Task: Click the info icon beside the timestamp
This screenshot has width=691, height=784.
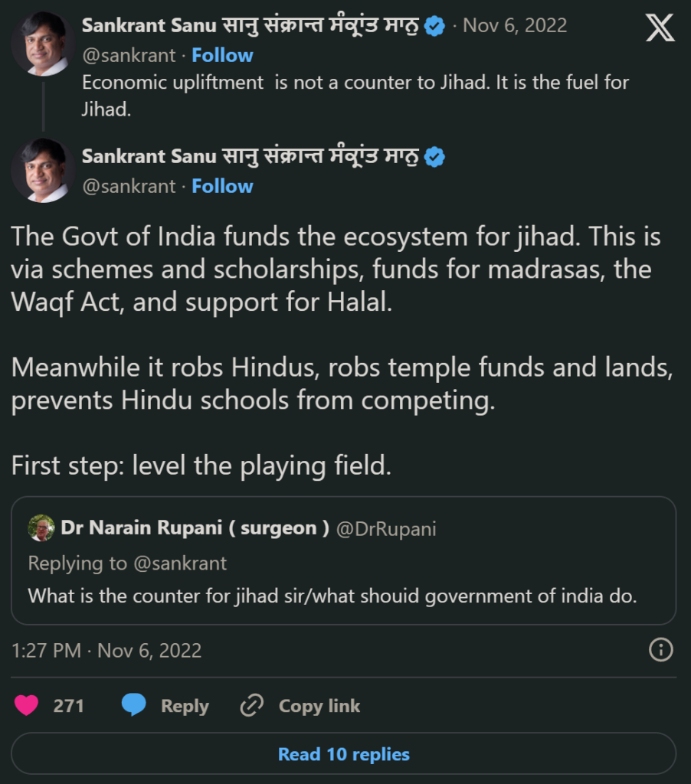Action: pyautogui.click(x=660, y=650)
